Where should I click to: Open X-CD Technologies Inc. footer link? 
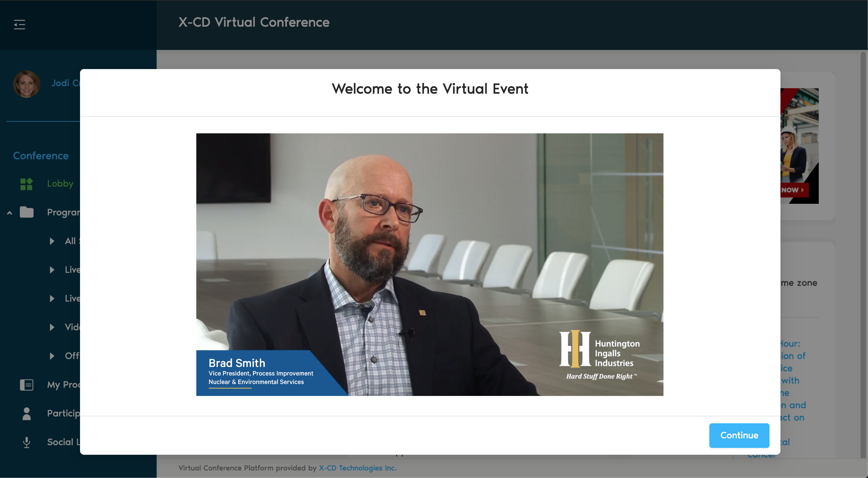click(357, 468)
